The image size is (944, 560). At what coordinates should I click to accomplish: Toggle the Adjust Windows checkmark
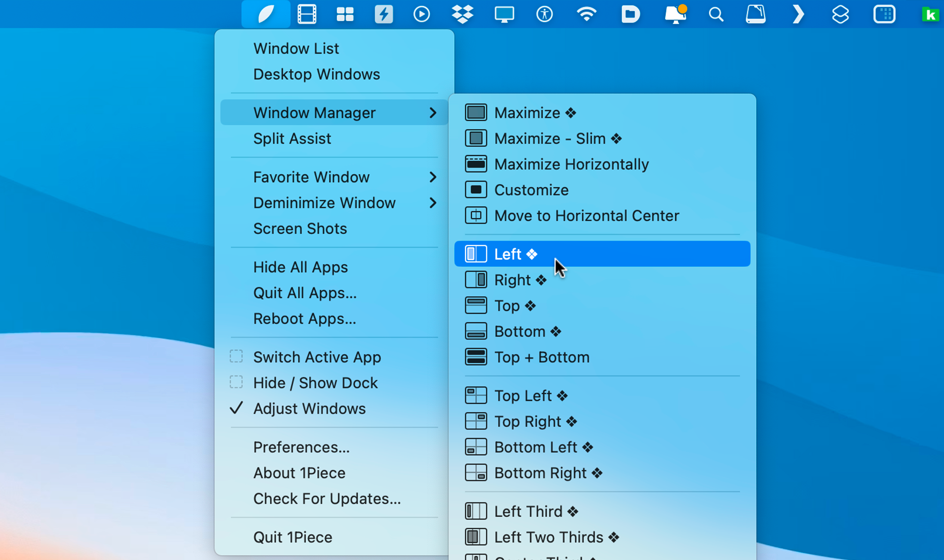(309, 408)
